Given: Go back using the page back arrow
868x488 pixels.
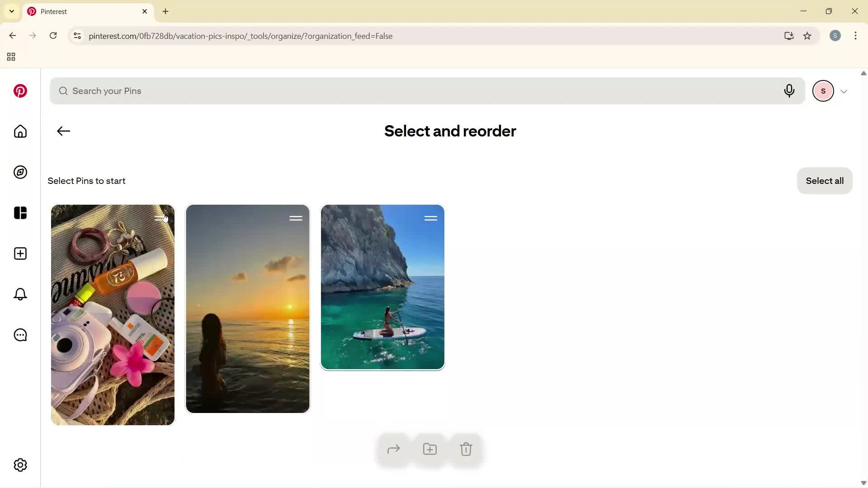Looking at the screenshot, I should pyautogui.click(x=63, y=131).
